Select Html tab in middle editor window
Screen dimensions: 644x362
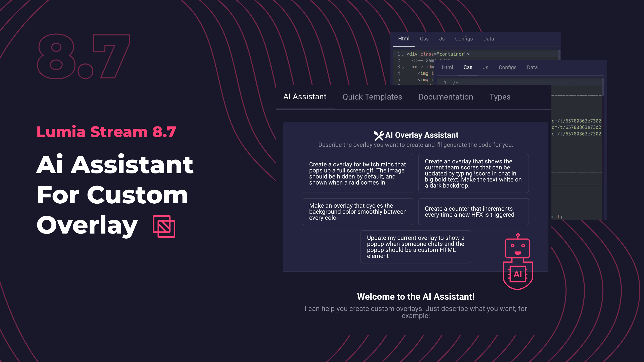tap(447, 67)
